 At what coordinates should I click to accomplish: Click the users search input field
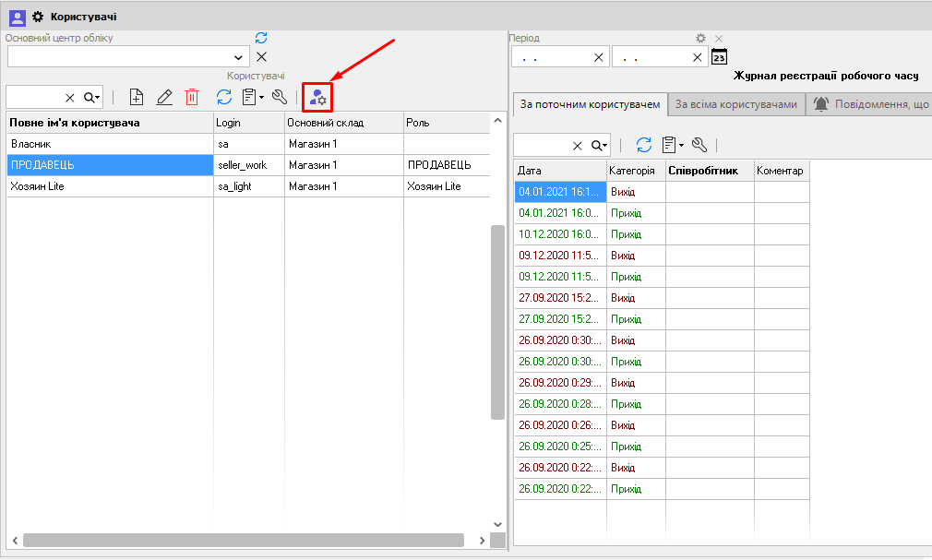[33, 97]
